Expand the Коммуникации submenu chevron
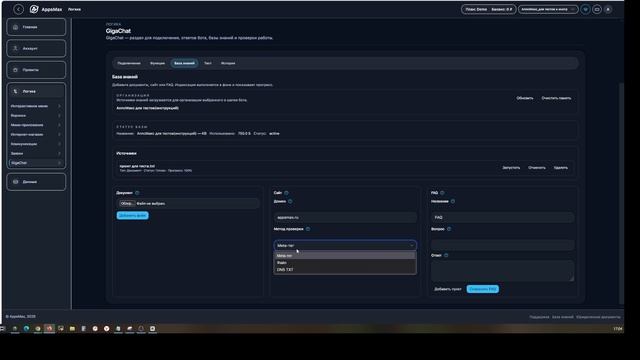 (60, 144)
